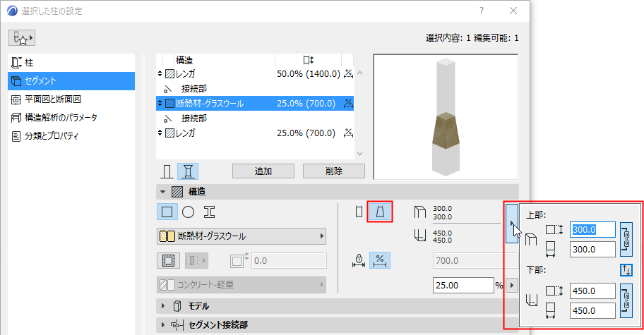Open the top and bottom dimensions flyout arrow

tap(511, 224)
